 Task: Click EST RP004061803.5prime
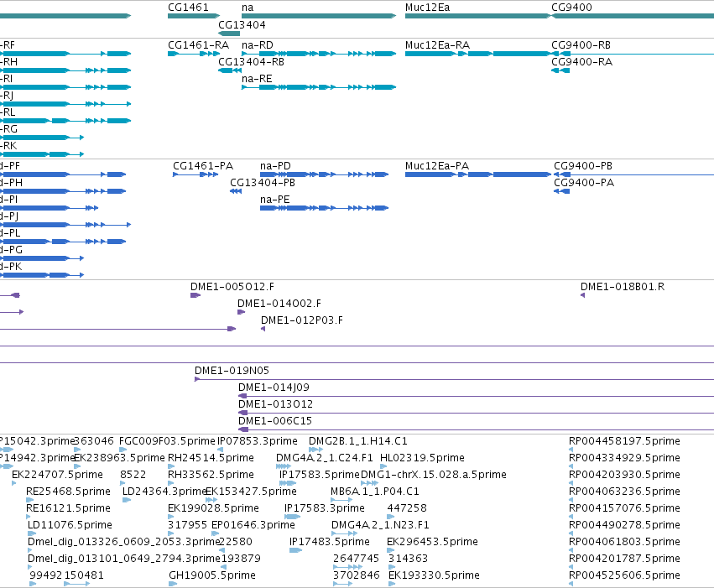(624, 542)
